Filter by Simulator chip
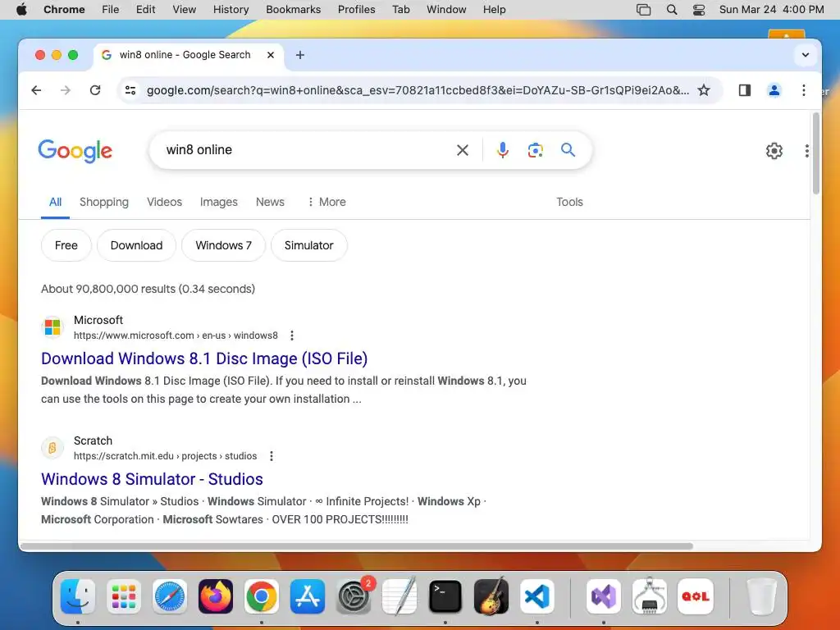840x630 pixels. [x=308, y=245]
